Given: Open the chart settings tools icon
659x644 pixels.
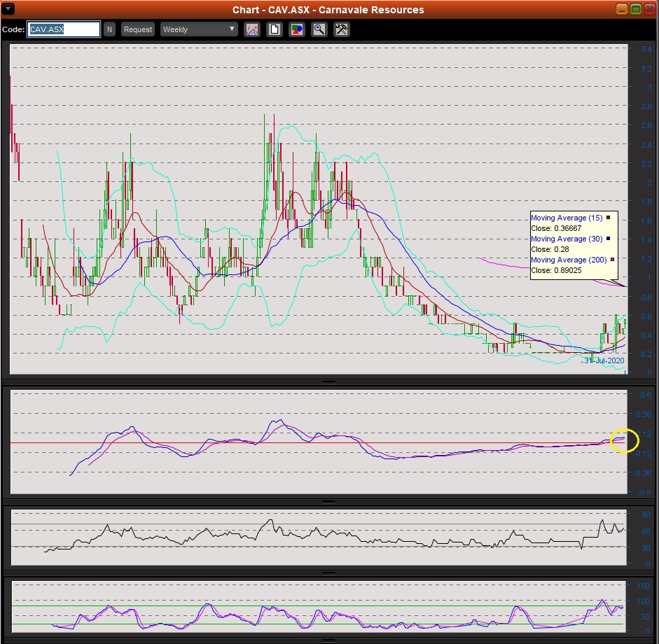Looking at the screenshot, I should (341, 29).
